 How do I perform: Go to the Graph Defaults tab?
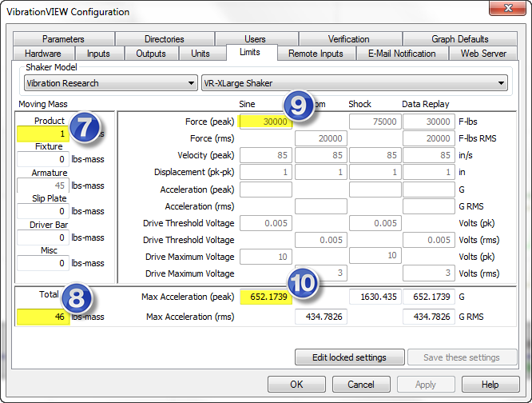(460, 39)
